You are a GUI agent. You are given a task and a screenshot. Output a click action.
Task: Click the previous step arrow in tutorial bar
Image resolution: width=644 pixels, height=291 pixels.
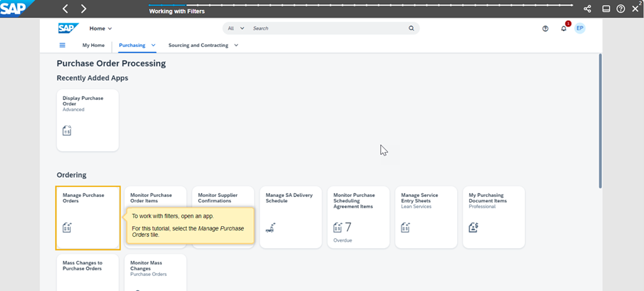(66, 9)
